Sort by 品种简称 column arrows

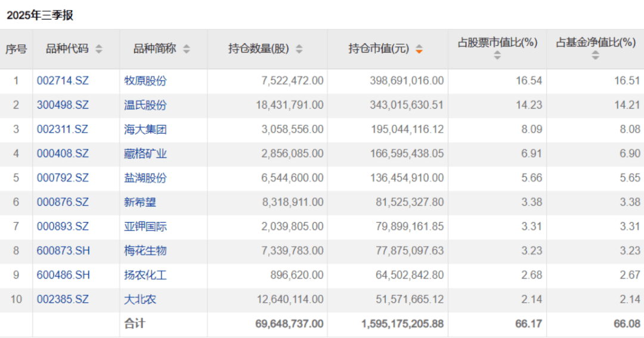[x=187, y=49]
